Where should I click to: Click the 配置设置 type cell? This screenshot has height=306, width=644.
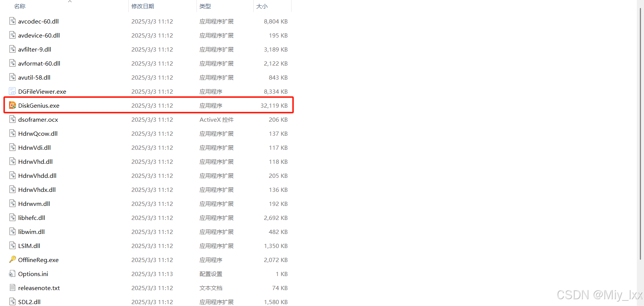tap(211, 274)
